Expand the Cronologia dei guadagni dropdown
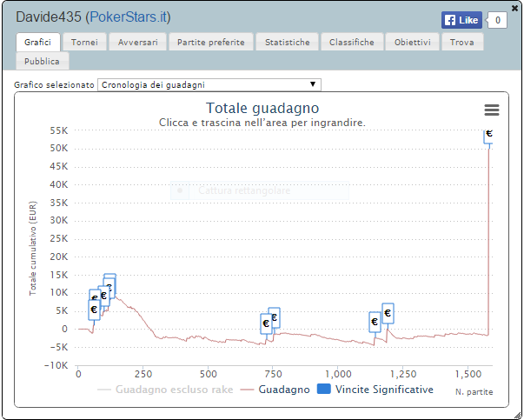This screenshot has width=524, height=420. click(209, 84)
